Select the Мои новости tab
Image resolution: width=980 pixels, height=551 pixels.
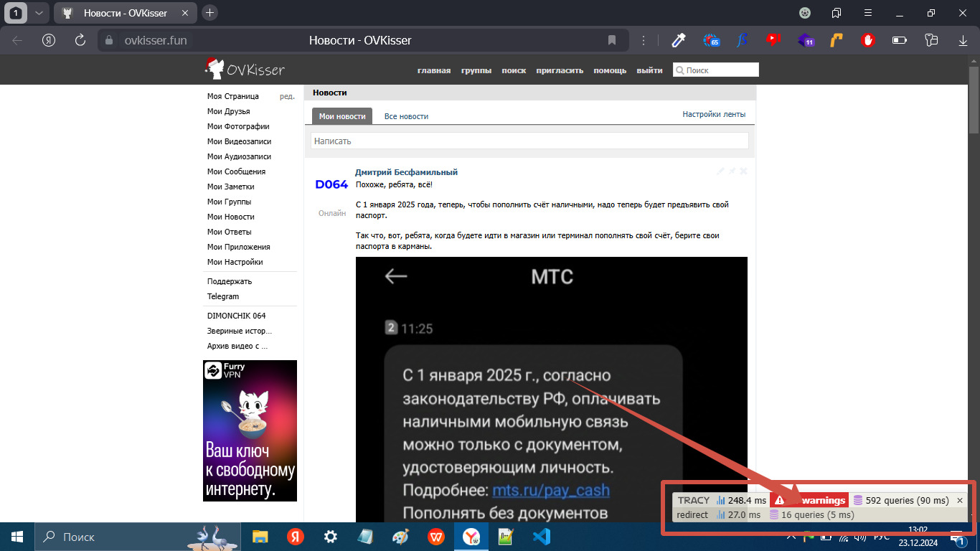pyautogui.click(x=342, y=116)
